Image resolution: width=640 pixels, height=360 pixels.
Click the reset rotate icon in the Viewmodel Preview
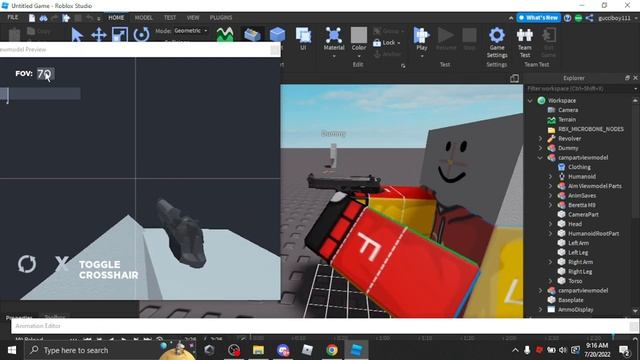pyautogui.click(x=27, y=264)
